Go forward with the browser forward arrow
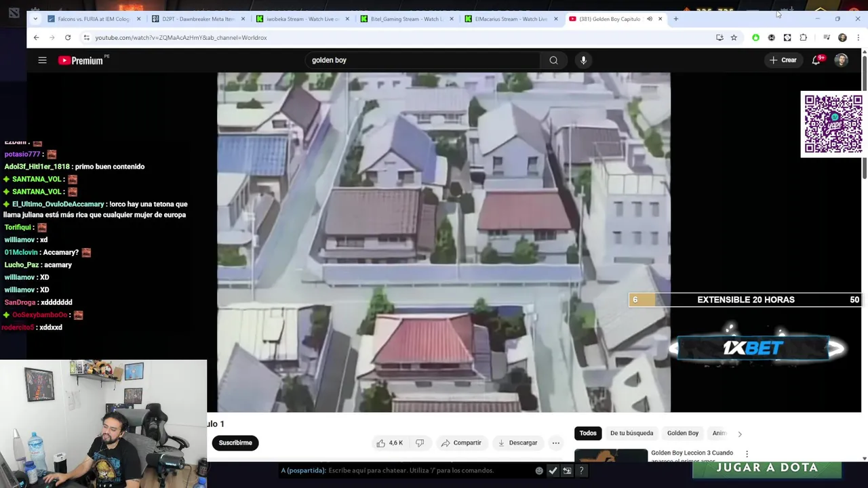 [x=52, y=38]
